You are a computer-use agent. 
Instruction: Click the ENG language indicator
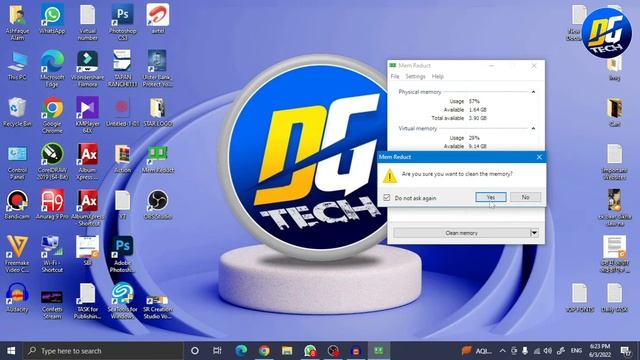click(x=576, y=351)
